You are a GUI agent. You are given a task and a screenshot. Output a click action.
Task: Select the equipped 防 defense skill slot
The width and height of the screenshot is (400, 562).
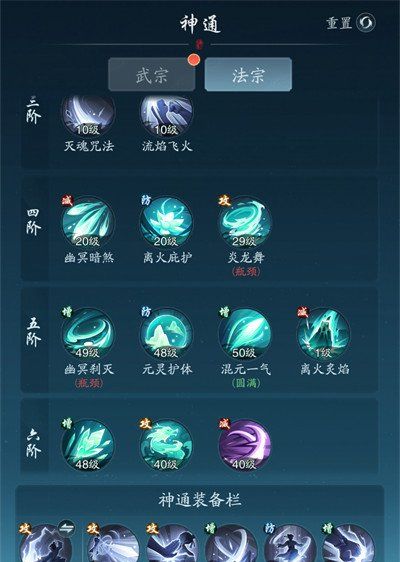290,544
